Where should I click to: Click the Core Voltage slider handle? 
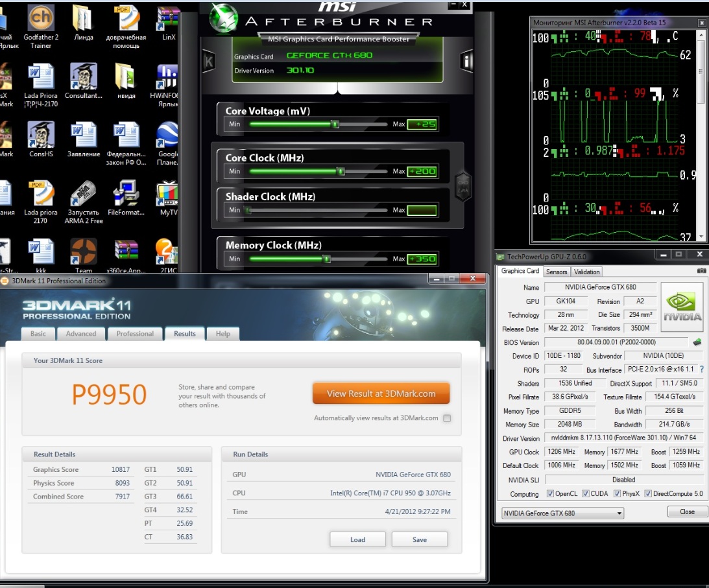[335, 124]
